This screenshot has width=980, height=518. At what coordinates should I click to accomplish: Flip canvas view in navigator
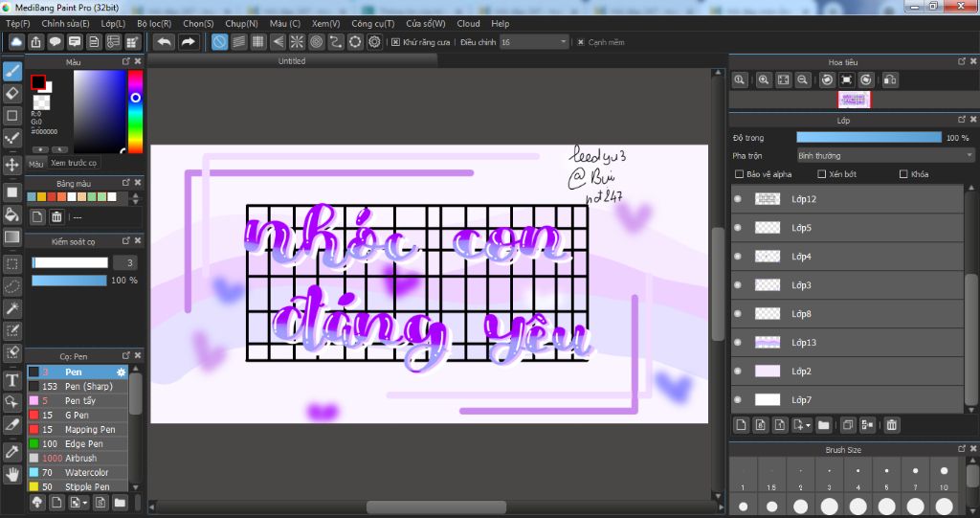pos(890,79)
